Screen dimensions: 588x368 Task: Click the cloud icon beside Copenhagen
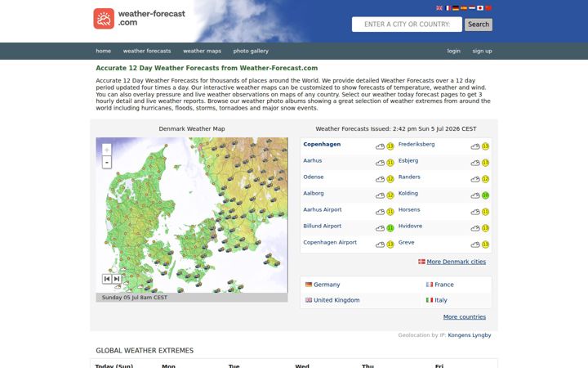pyautogui.click(x=381, y=146)
